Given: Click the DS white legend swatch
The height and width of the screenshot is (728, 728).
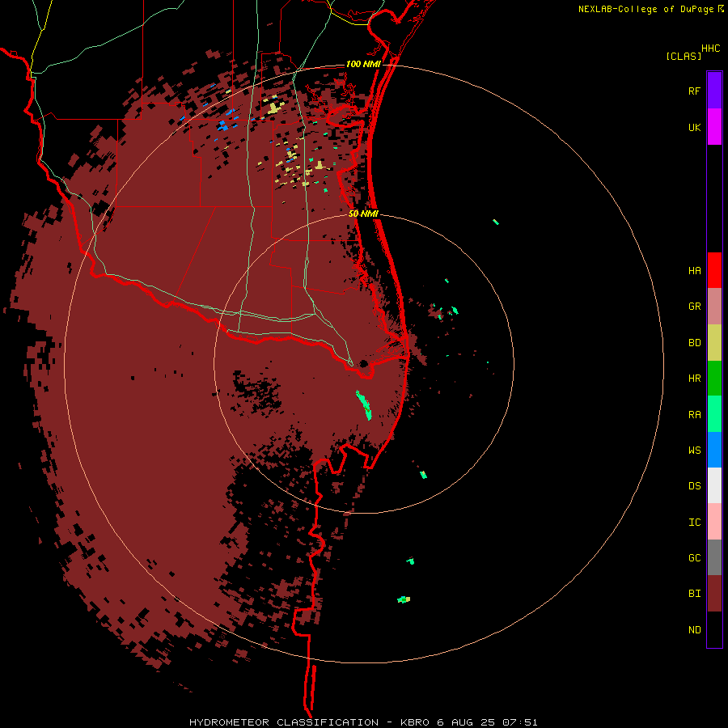Looking at the screenshot, I should [x=714, y=485].
